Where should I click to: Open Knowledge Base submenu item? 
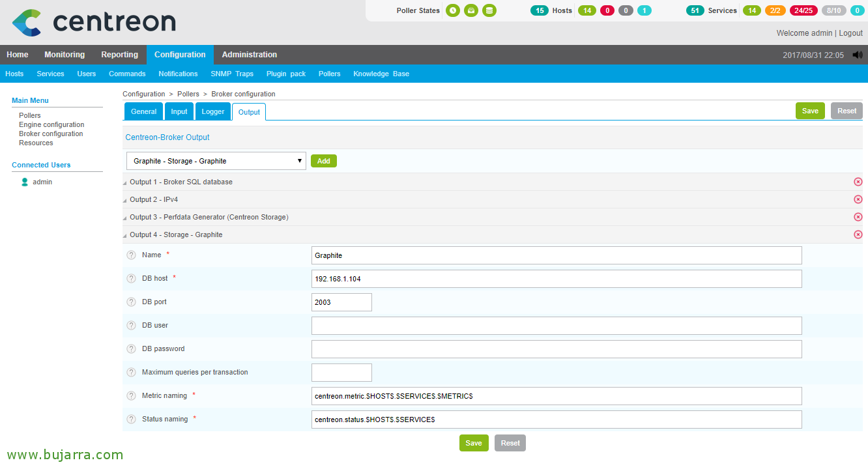coord(381,74)
